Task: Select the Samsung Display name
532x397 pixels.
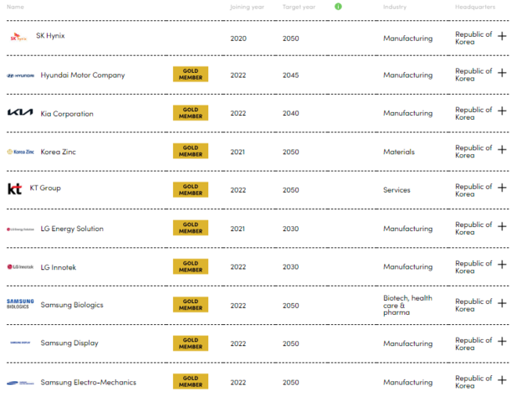Action: point(70,343)
